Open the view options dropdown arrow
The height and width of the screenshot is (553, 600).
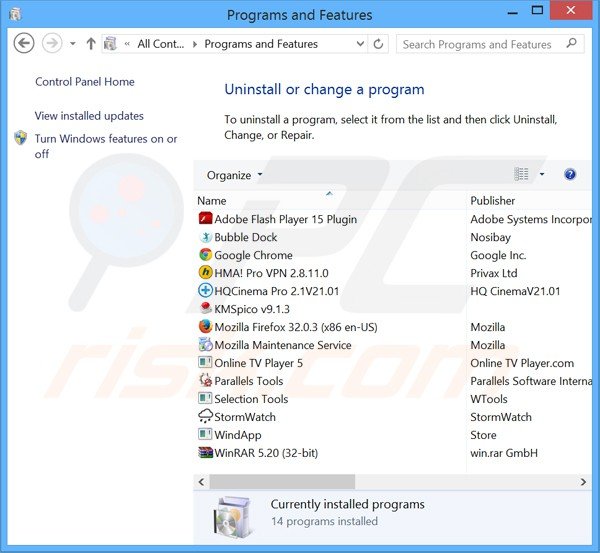(542, 175)
